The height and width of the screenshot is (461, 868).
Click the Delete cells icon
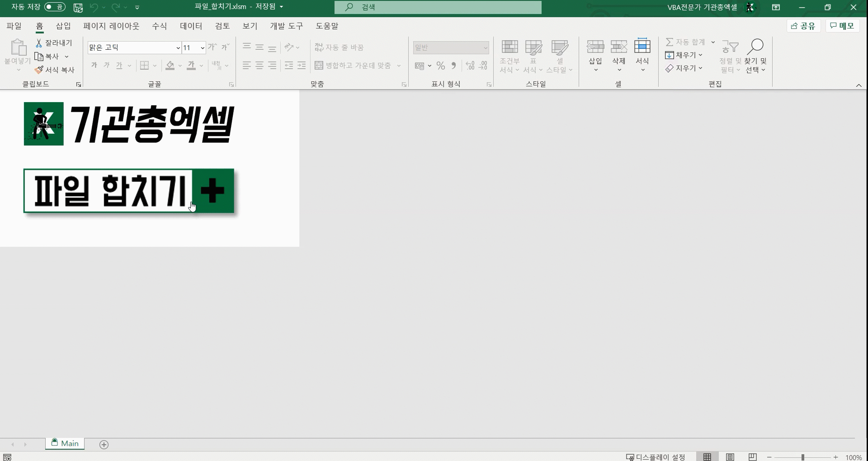pyautogui.click(x=618, y=47)
